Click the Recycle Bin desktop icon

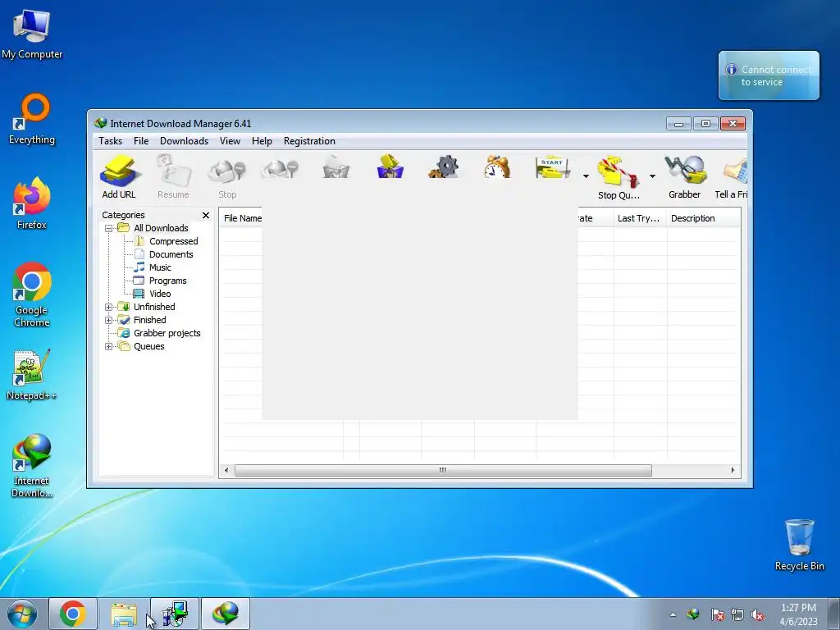pos(799,545)
